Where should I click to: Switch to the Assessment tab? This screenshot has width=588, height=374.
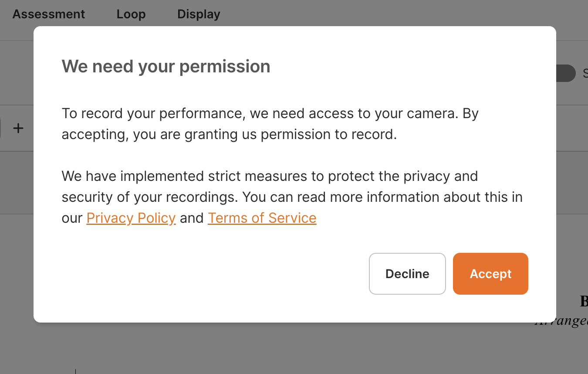49,14
